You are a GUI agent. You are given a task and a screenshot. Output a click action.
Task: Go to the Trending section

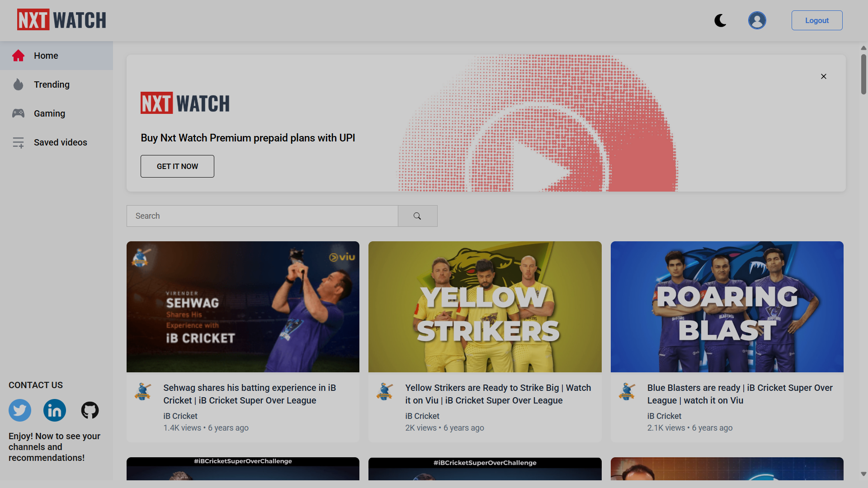(52, 84)
